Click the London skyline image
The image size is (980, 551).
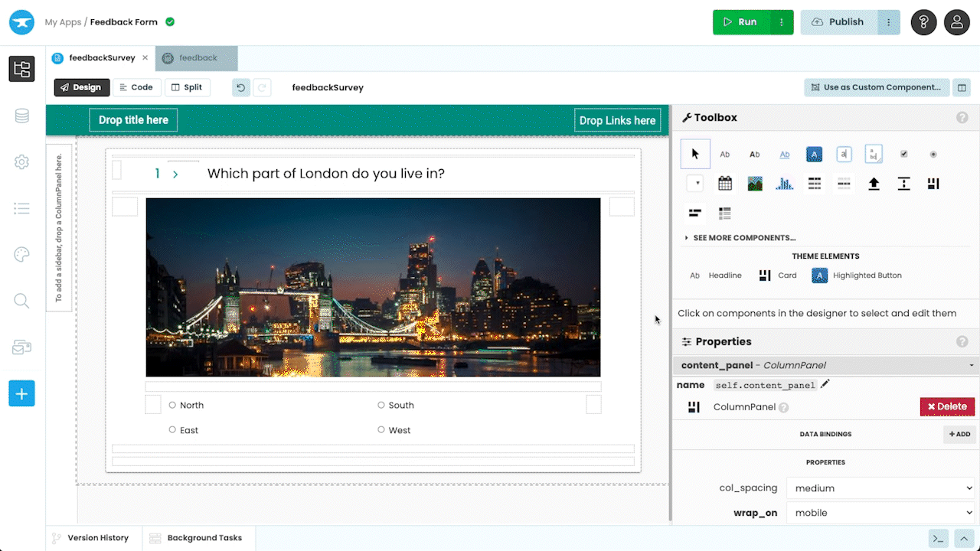[373, 287]
